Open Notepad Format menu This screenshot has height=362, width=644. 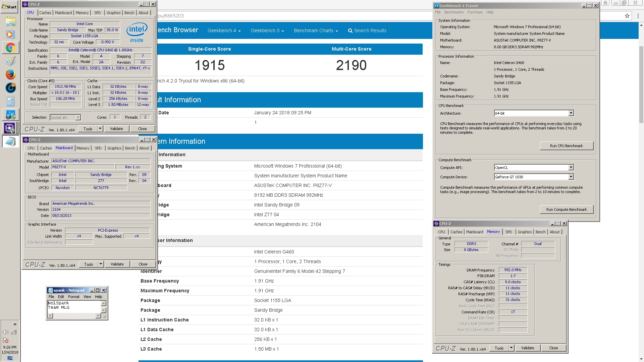click(x=74, y=297)
